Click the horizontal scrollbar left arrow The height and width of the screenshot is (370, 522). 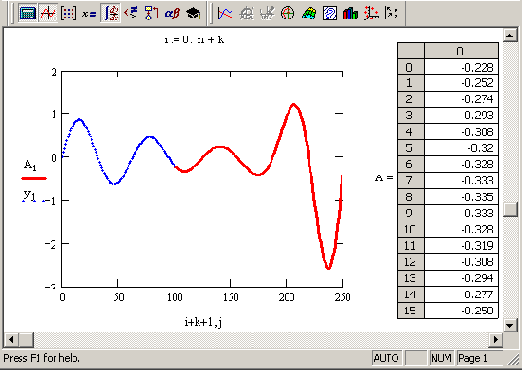pos(11,340)
